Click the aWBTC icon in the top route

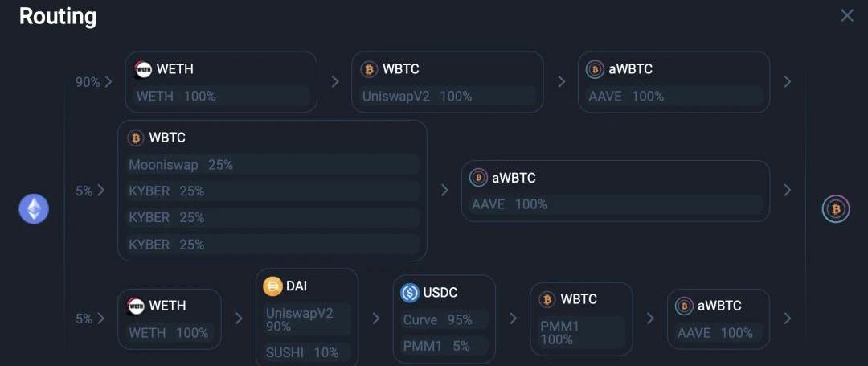coord(595,69)
